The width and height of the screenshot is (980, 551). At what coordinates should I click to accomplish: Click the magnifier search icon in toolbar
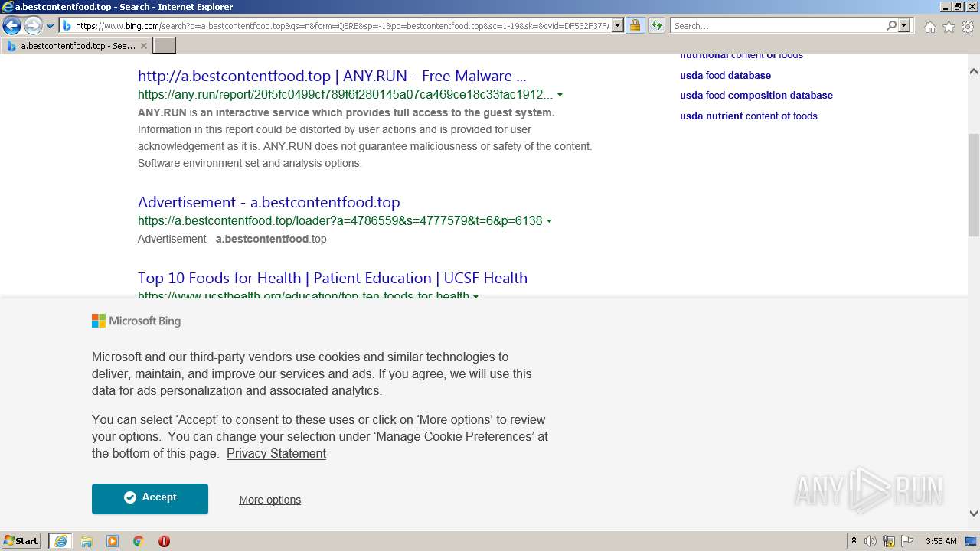point(891,26)
